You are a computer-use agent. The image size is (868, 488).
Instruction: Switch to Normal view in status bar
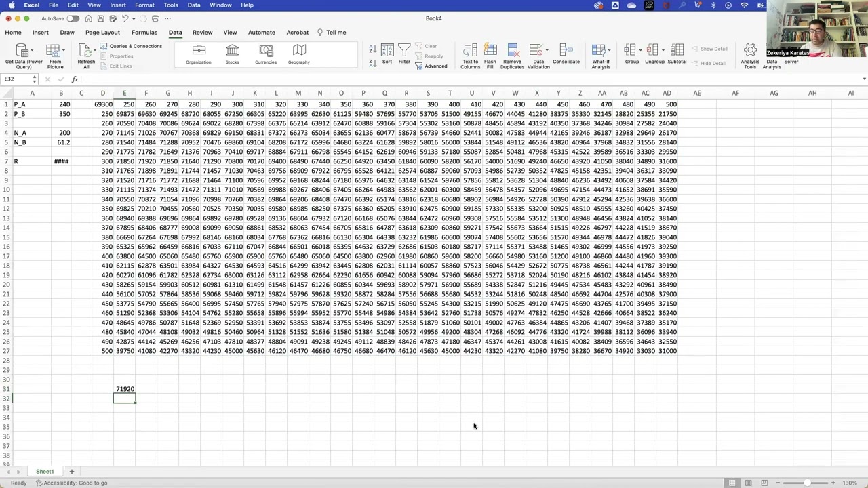click(732, 483)
